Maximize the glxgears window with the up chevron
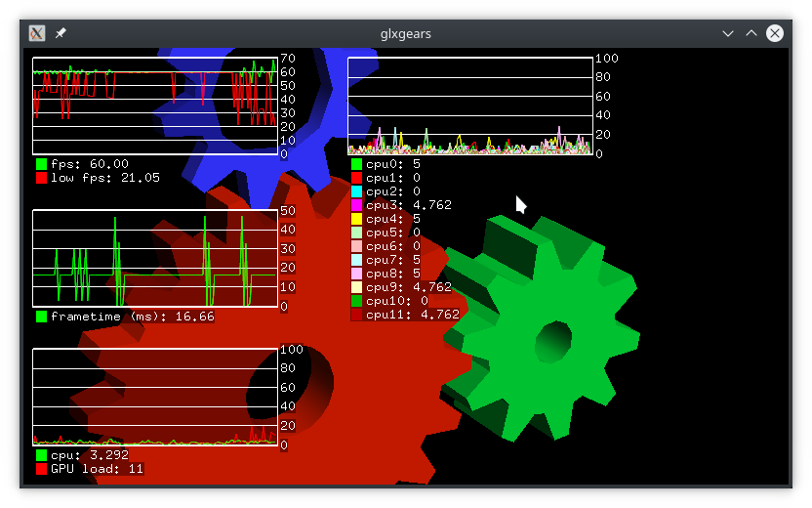 click(751, 33)
